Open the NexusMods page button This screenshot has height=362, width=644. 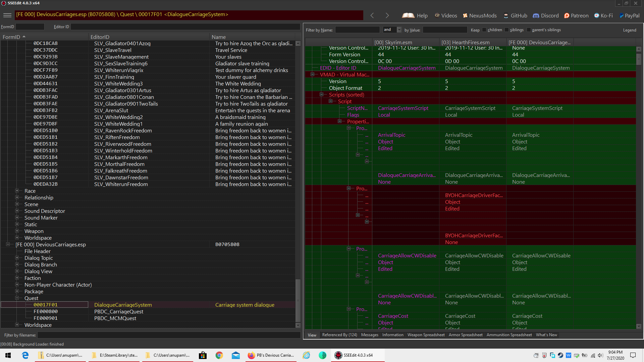click(480, 15)
